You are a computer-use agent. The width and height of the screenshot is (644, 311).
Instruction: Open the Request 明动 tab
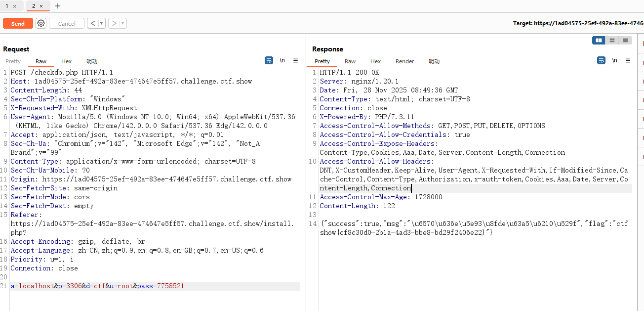92,61
